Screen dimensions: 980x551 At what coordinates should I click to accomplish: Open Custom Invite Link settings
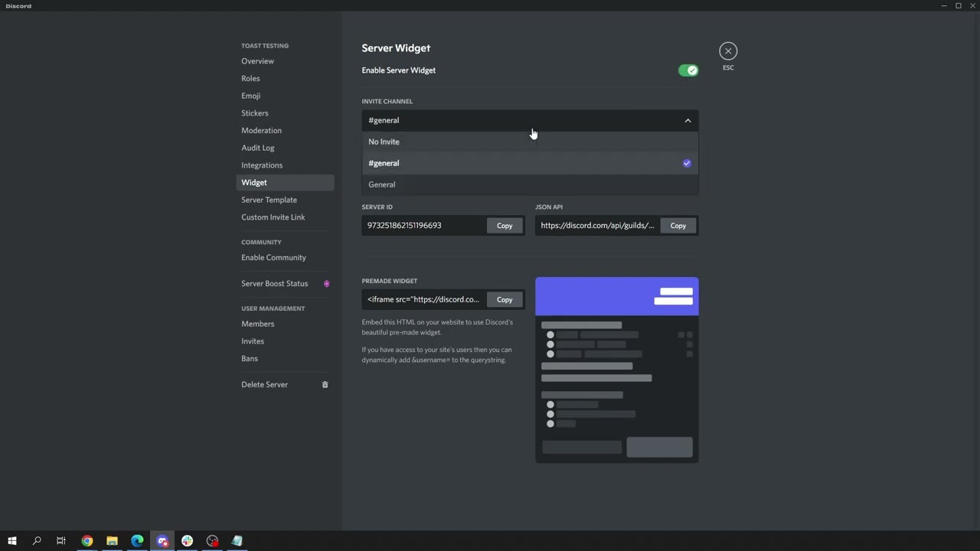tap(285, 217)
